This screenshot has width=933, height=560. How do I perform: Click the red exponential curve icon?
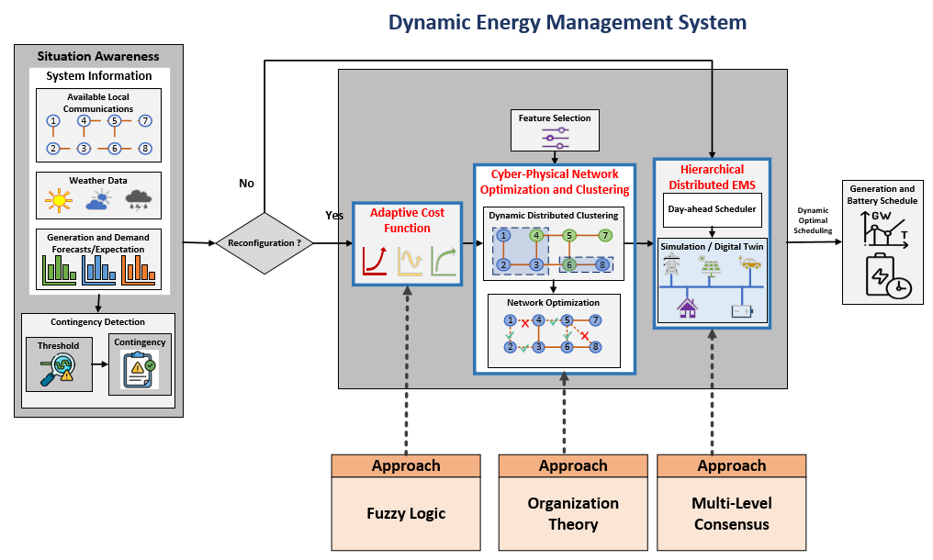click(375, 261)
